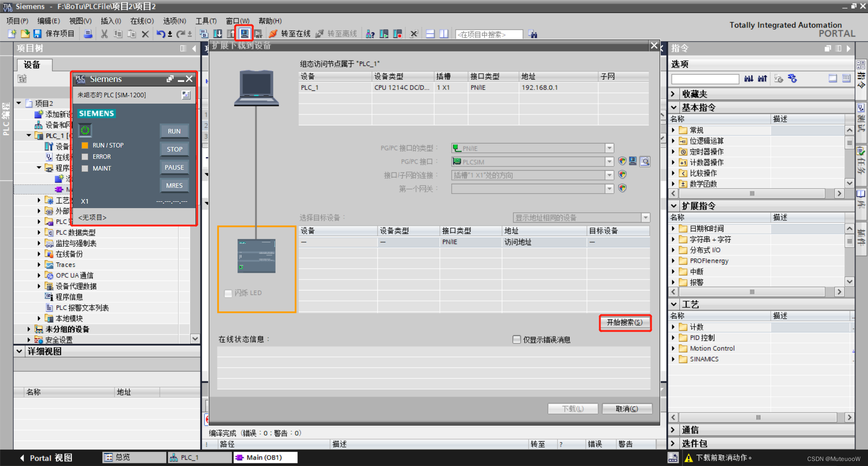Screen dimensions: 868x466
Task: Open the PG/PC 接口的类型 dropdown
Action: click(610, 148)
